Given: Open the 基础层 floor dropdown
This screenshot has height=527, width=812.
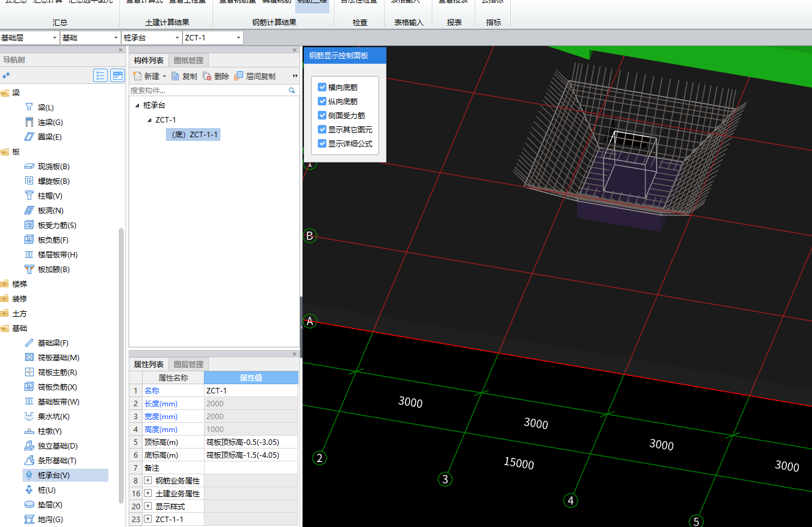Looking at the screenshot, I should (x=55, y=38).
